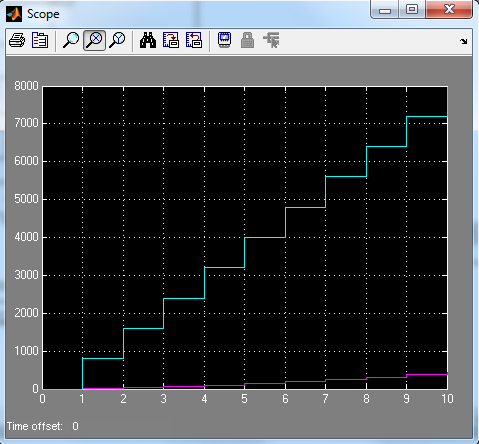Open the signal selection icon
The image size is (479, 444).
click(x=271, y=40)
